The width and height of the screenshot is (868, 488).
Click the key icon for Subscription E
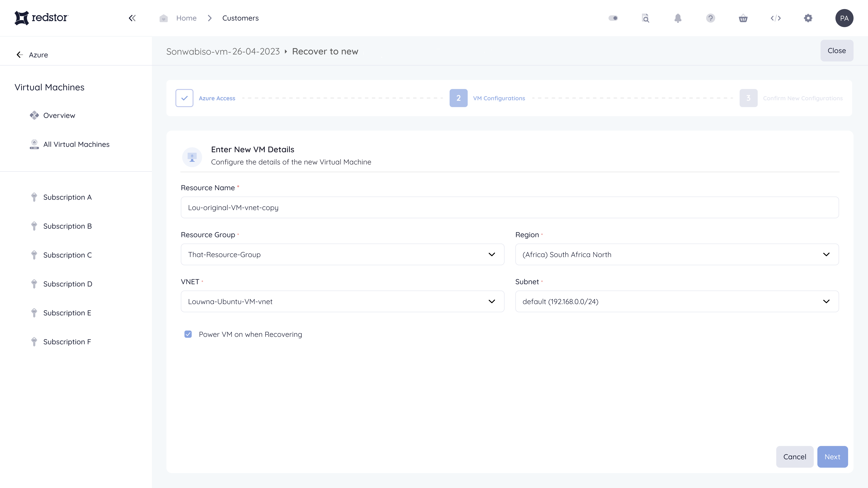click(34, 313)
